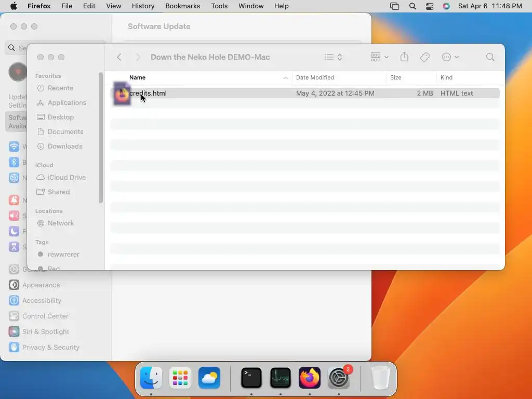
Task: Open the Firefox application menu
Action: pos(39,6)
